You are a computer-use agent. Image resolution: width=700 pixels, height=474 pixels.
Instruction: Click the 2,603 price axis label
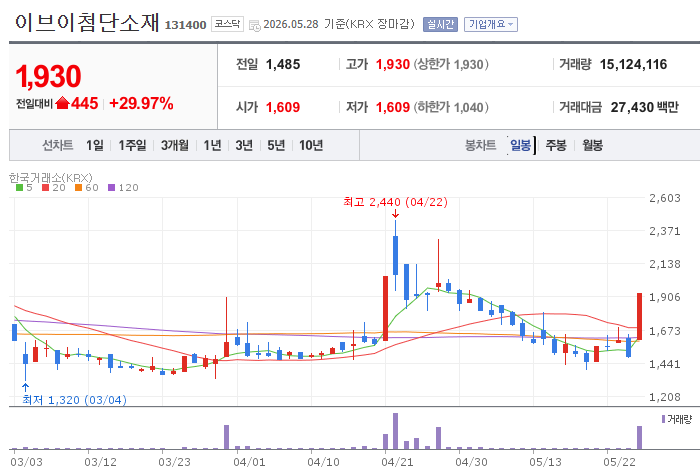[x=664, y=198]
